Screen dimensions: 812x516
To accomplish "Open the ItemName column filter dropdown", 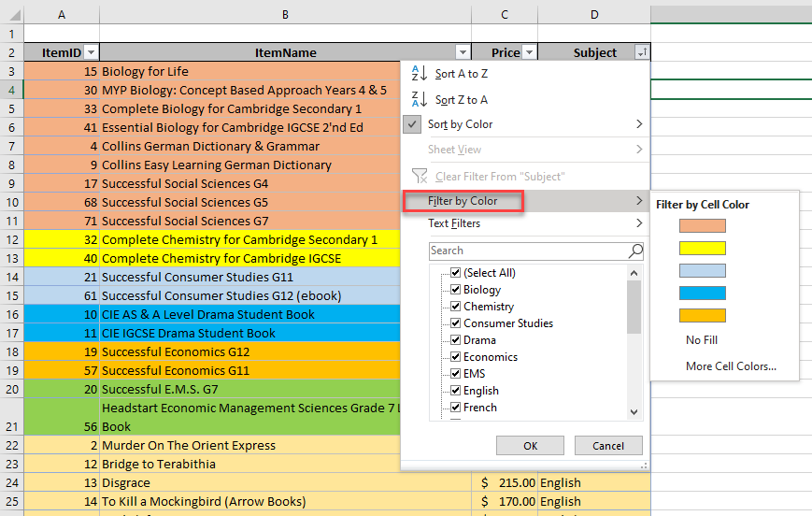I will pos(462,53).
